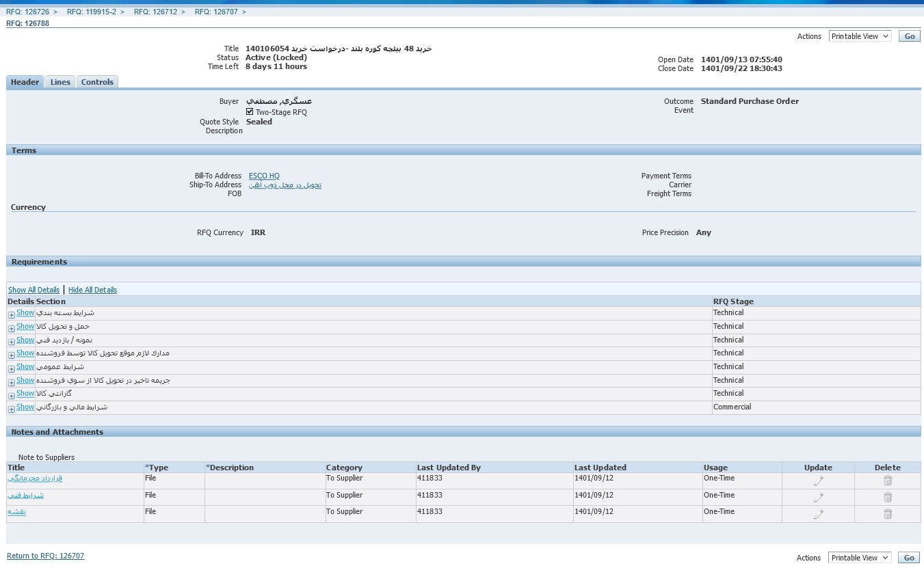
Task: Open the نقشه attachment link
Action: tap(17, 511)
